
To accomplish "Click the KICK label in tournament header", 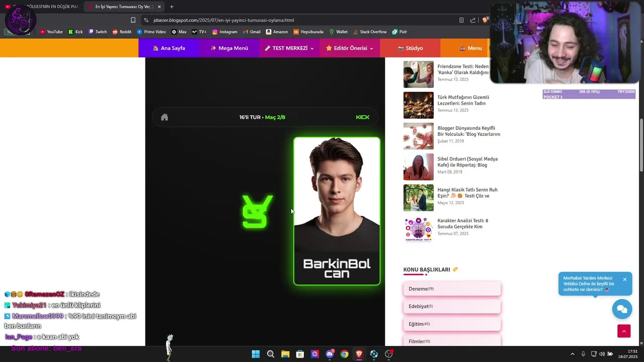I will click(x=363, y=117).
